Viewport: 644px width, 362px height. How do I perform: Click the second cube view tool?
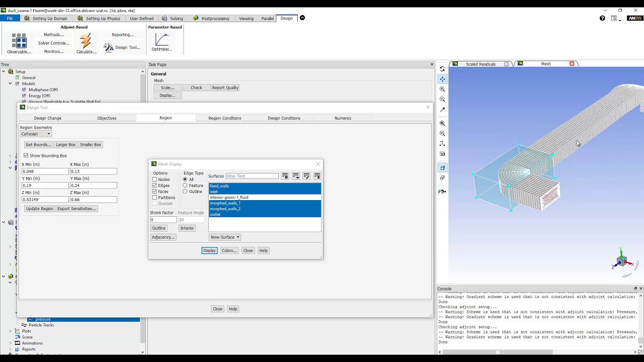(x=442, y=177)
